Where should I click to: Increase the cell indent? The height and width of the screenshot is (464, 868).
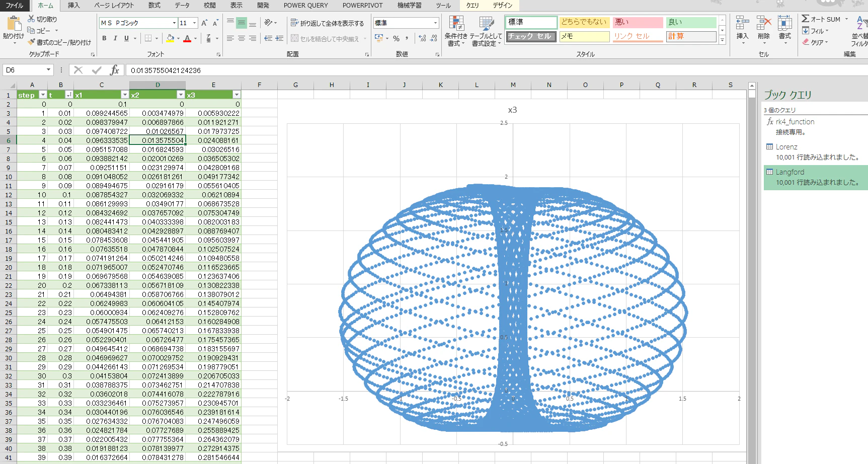[x=279, y=38]
